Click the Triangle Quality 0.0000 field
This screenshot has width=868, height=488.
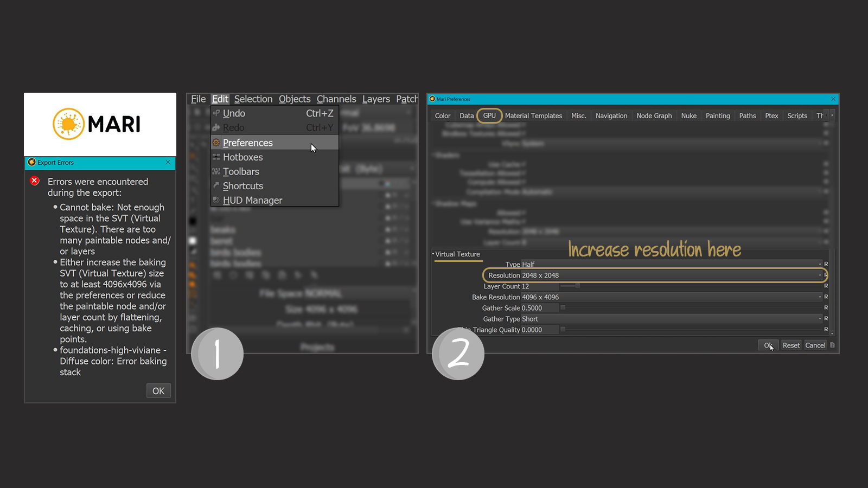click(539, 329)
